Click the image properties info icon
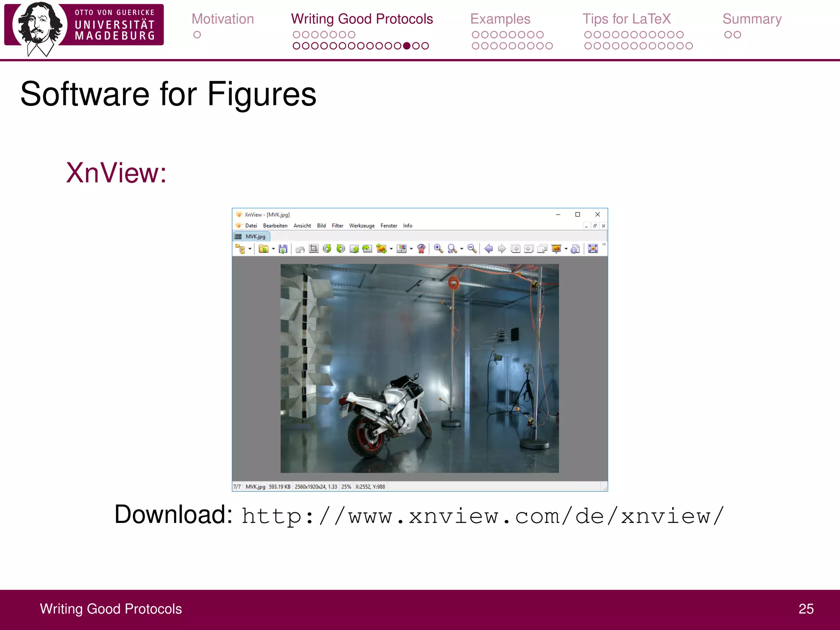 pos(575,249)
